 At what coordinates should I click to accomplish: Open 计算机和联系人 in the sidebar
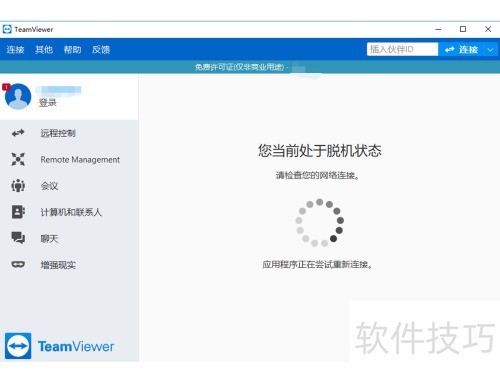pos(71,212)
